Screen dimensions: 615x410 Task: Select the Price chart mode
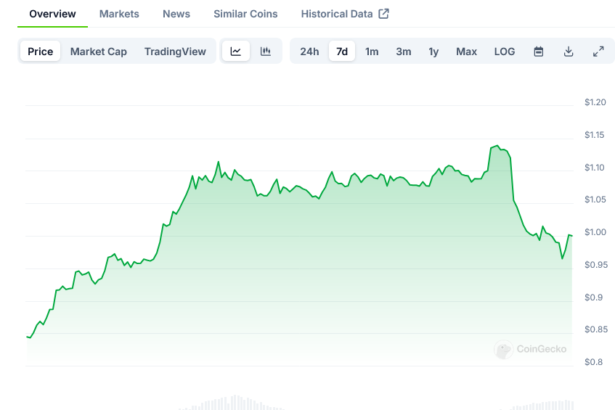click(41, 51)
